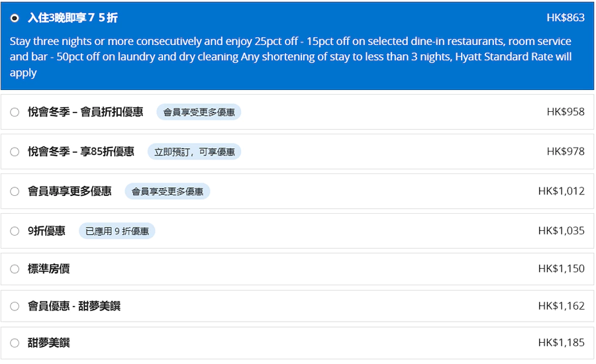Click the 立即預訂，可享優惠 badge
Screen dimensions: 596x364
tap(194, 152)
